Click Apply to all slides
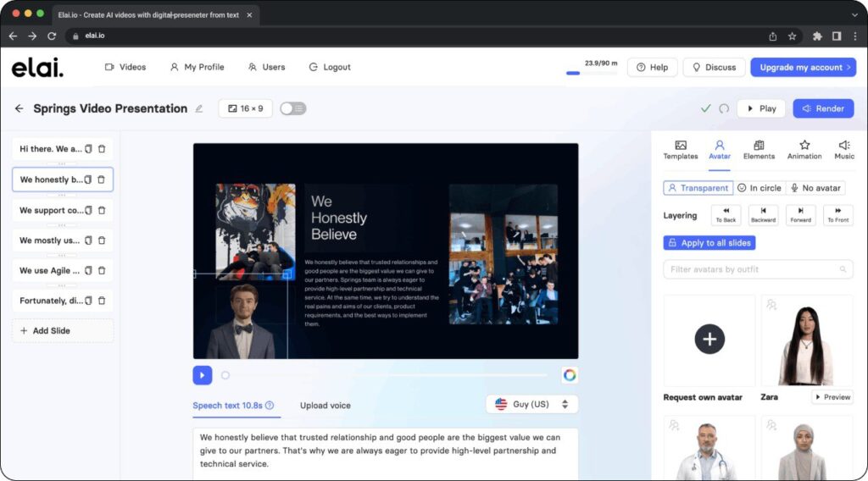This screenshot has width=868, height=481. click(709, 243)
